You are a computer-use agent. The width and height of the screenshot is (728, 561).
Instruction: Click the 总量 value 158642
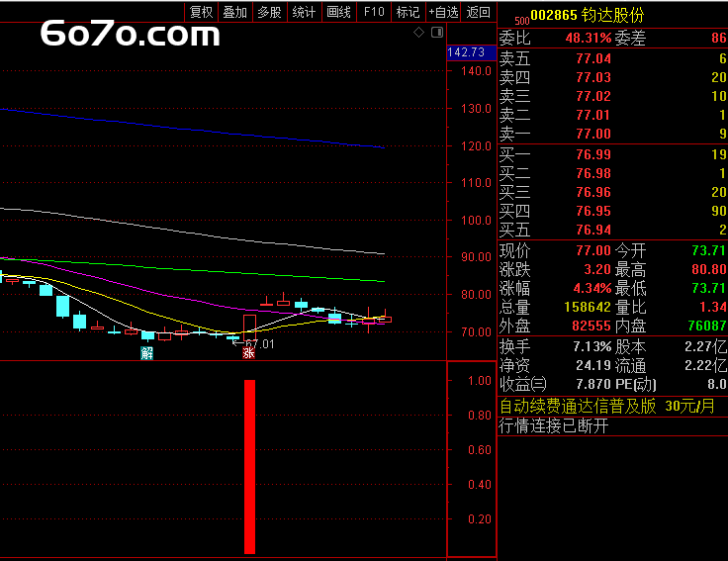pyautogui.click(x=588, y=307)
